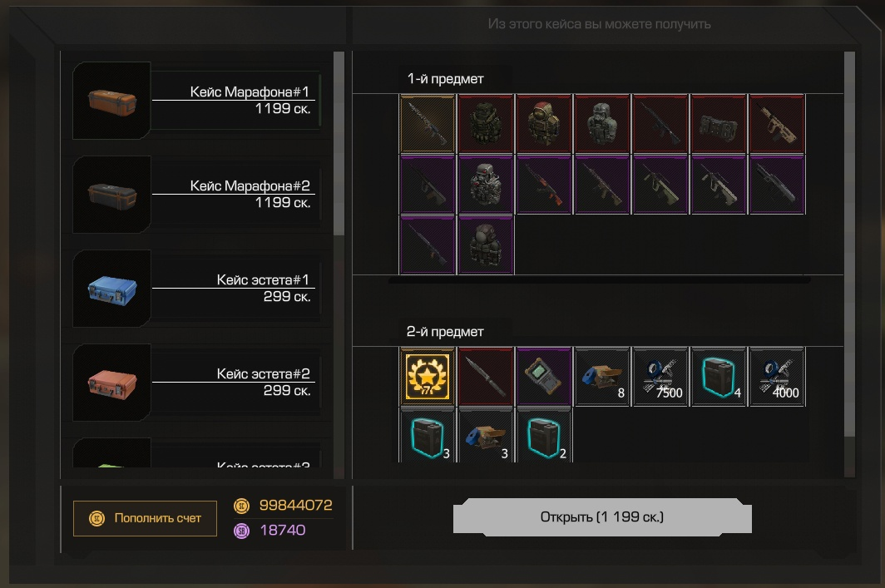
Task: Click the gold star medal reward icon
Action: point(428,377)
